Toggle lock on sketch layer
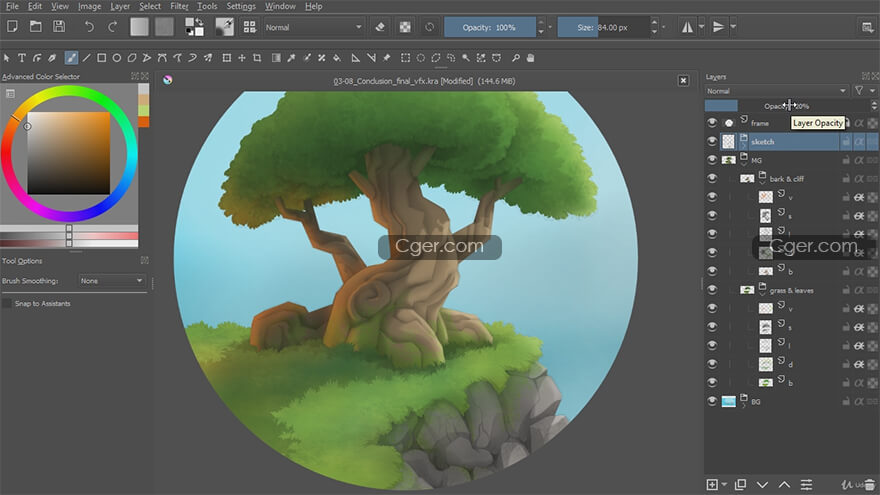This screenshot has height=495, width=880. [x=845, y=142]
